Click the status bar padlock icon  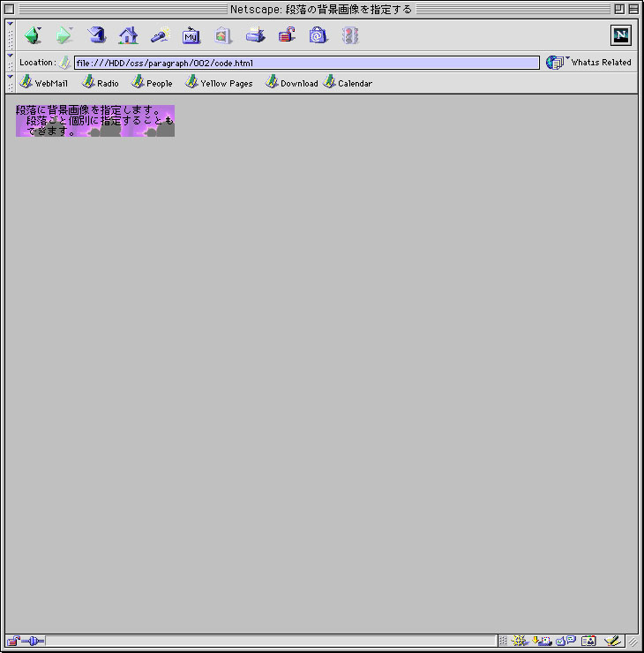pos(13,641)
